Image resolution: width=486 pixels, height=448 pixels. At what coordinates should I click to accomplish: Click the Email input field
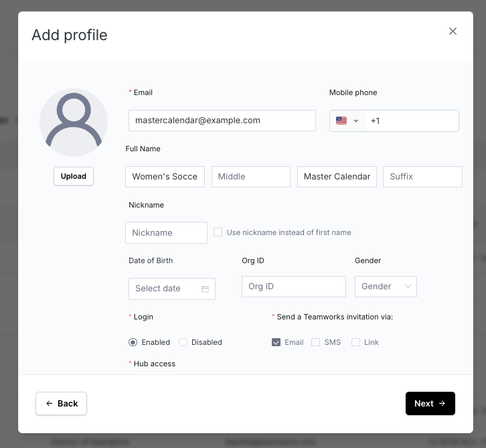222,121
